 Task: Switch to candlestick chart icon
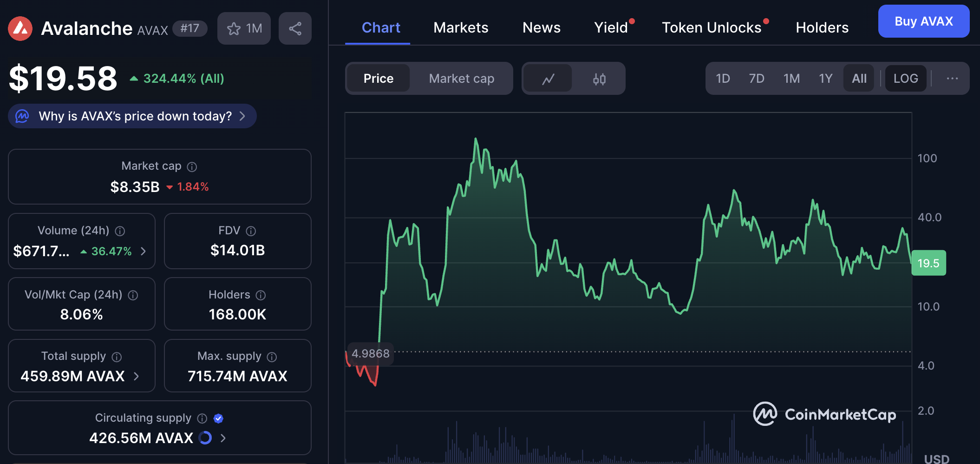pyautogui.click(x=599, y=79)
